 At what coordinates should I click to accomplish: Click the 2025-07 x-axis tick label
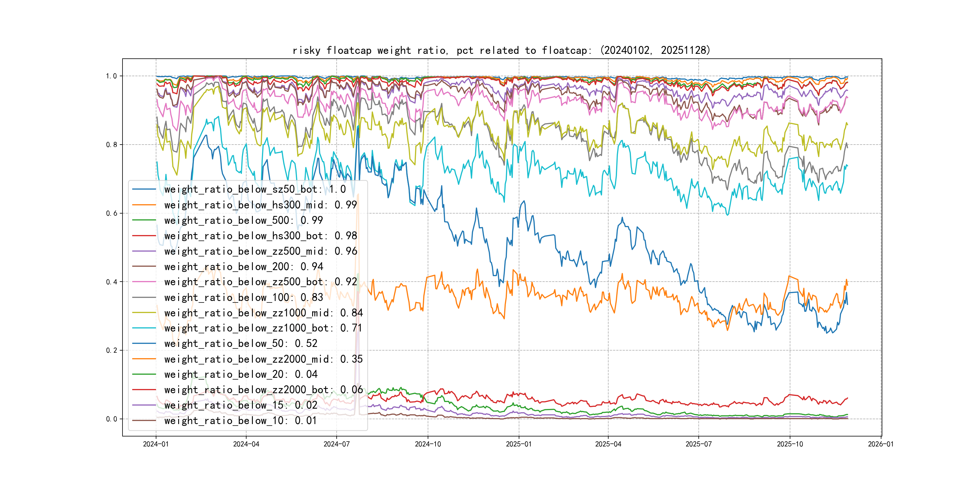click(698, 444)
